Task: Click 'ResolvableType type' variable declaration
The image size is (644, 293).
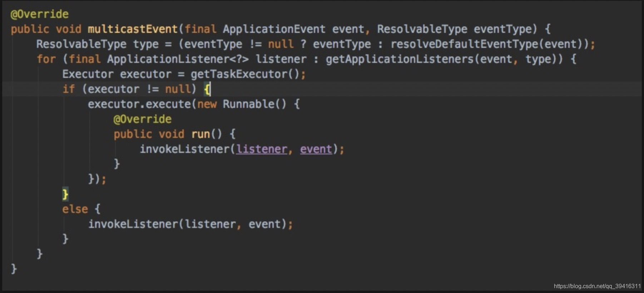Action: (98, 44)
